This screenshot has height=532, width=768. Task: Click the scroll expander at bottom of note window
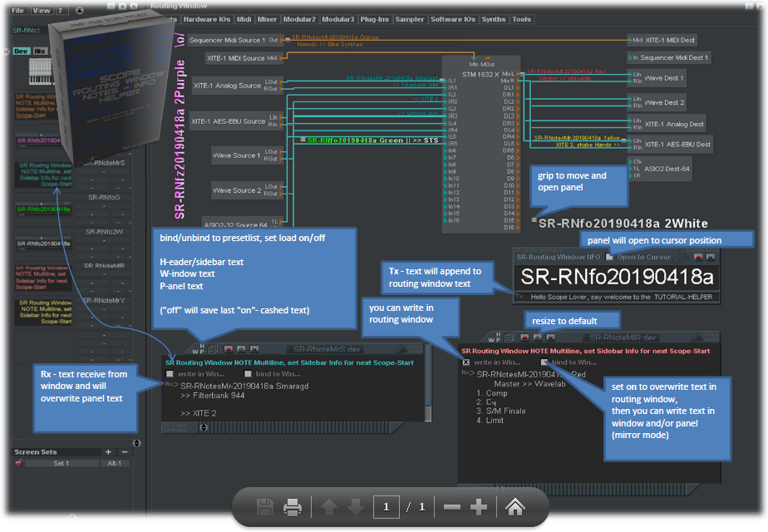click(x=204, y=426)
